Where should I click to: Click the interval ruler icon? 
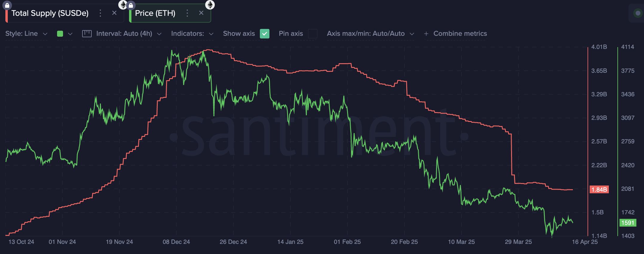click(87, 33)
